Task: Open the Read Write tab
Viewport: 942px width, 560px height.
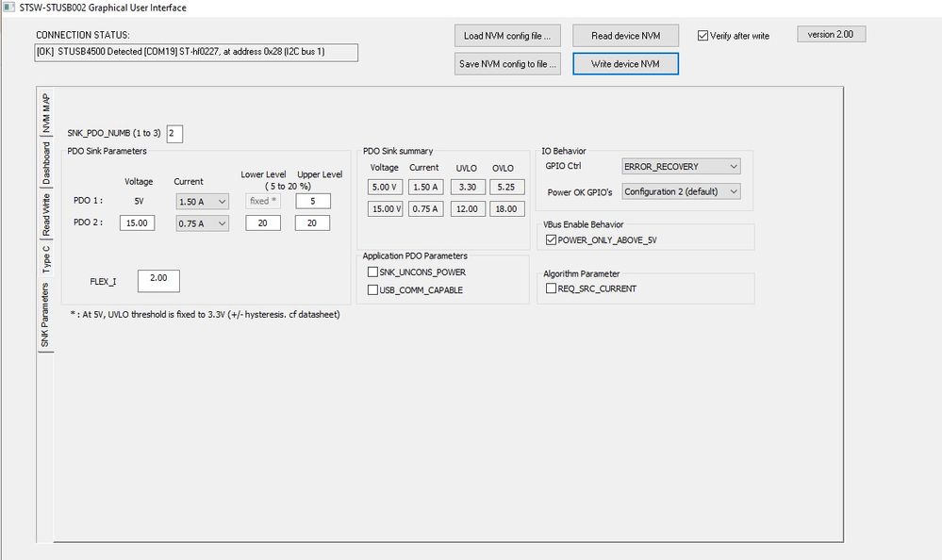Action: click(45, 215)
